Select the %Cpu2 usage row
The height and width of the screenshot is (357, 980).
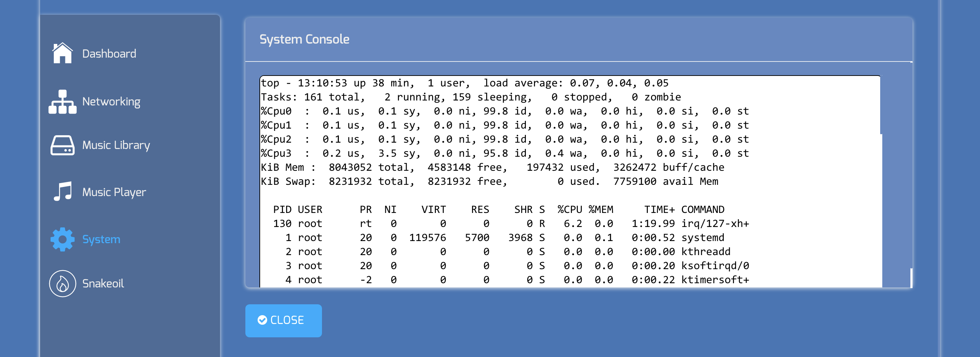point(505,139)
